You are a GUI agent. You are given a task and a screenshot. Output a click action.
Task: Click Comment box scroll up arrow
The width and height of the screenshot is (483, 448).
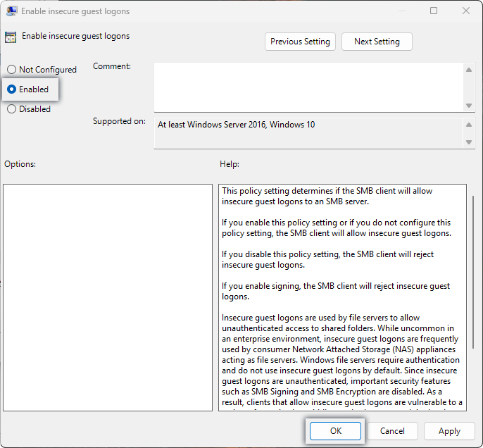coord(469,70)
